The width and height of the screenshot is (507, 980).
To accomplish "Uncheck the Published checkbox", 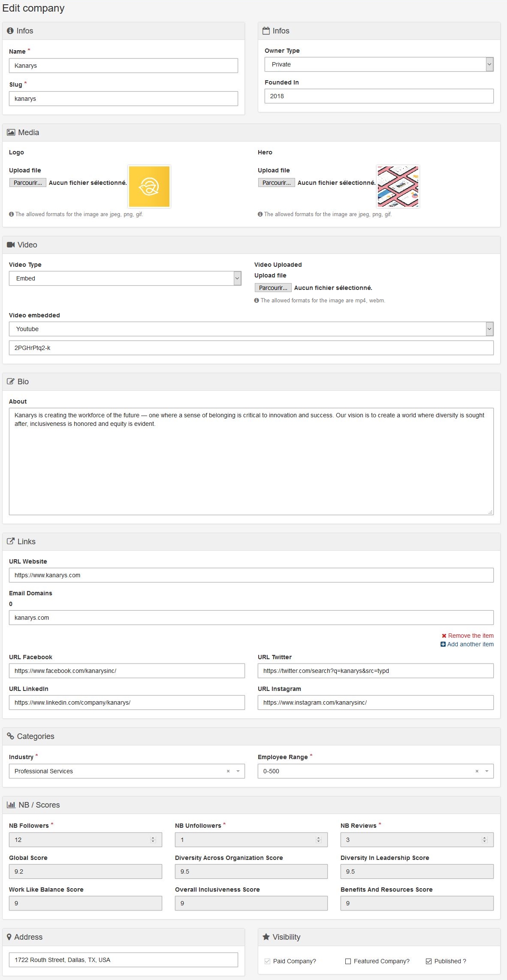I will click(x=429, y=961).
